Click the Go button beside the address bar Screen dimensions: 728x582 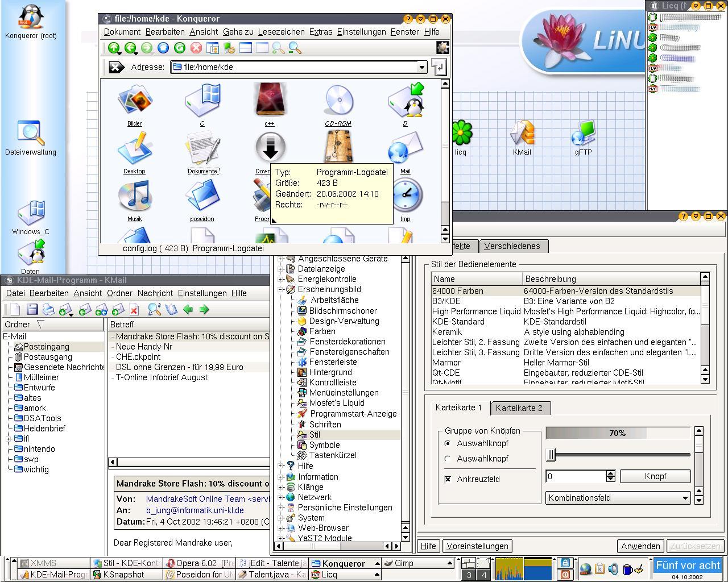coord(439,67)
